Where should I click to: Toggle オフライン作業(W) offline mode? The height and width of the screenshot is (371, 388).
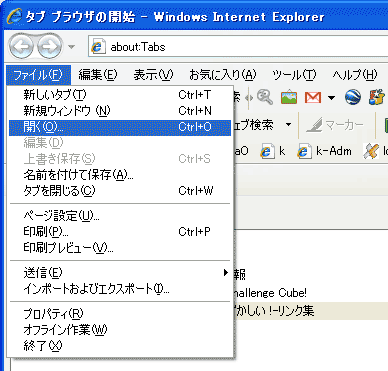[120, 330]
